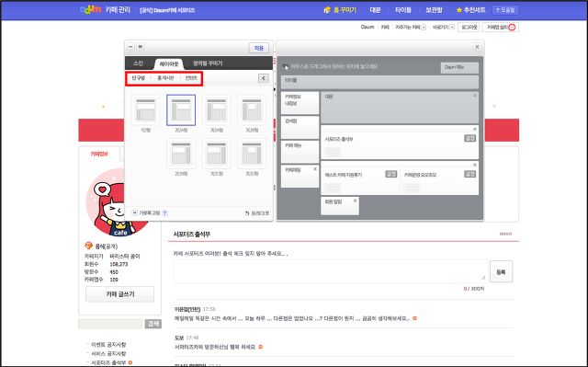Remove the 서포터즈 출석부 block with X
Screen dimensions: 588x367
click(475, 129)
